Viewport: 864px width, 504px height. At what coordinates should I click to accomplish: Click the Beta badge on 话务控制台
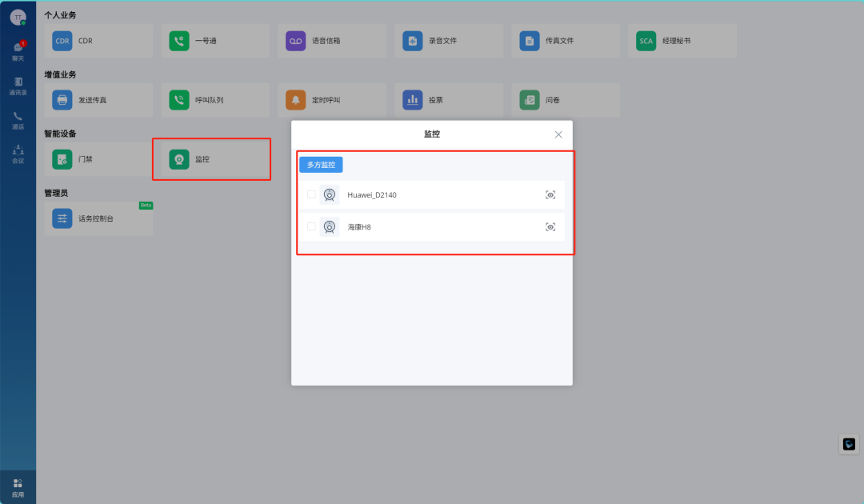pyautogui.click(x=146, y=206)
